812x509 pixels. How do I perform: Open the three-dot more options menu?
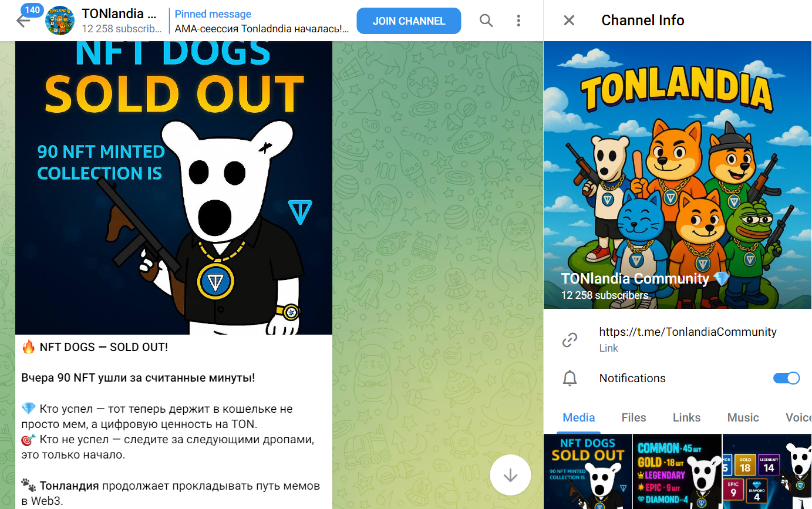coord(518,21)
